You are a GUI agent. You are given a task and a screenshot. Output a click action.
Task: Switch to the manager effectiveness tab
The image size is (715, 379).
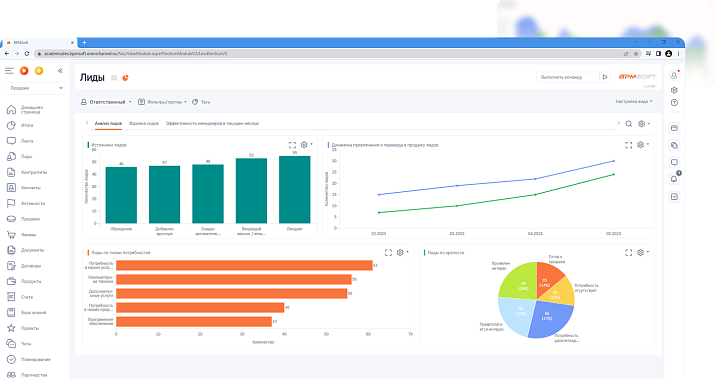click(212, 124)
